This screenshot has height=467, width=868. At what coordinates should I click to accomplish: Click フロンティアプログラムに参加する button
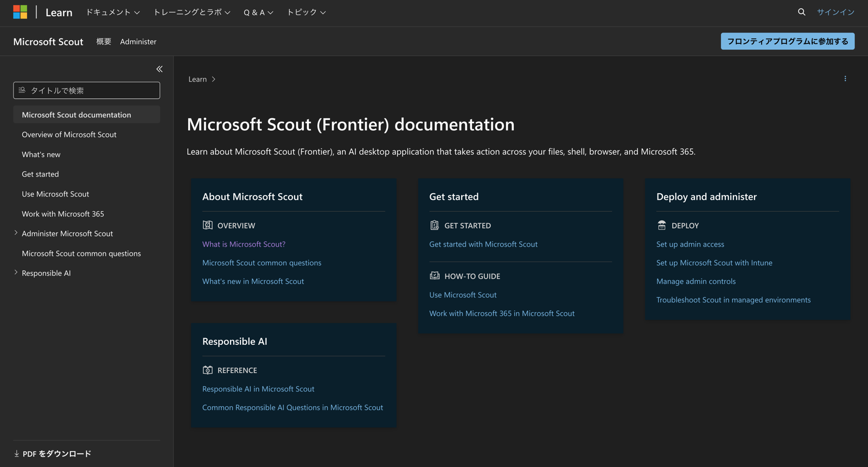click(x=788, y=41)
